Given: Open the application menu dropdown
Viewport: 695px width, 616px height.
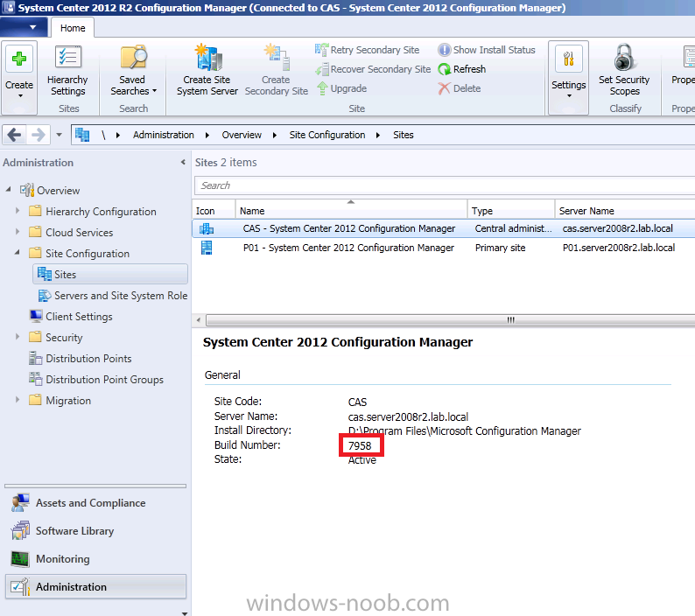Looking at the screenshot, I should [24, 27].
